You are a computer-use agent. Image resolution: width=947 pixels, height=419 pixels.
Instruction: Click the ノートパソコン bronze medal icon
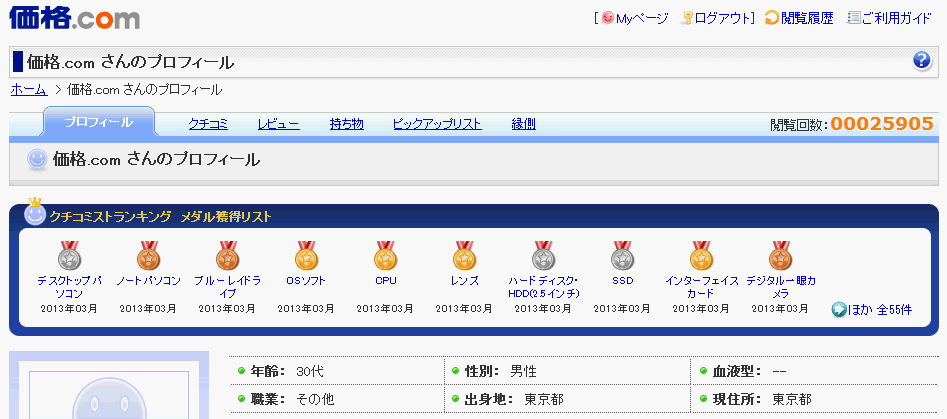pyautogui.click(x=149, y=255)
